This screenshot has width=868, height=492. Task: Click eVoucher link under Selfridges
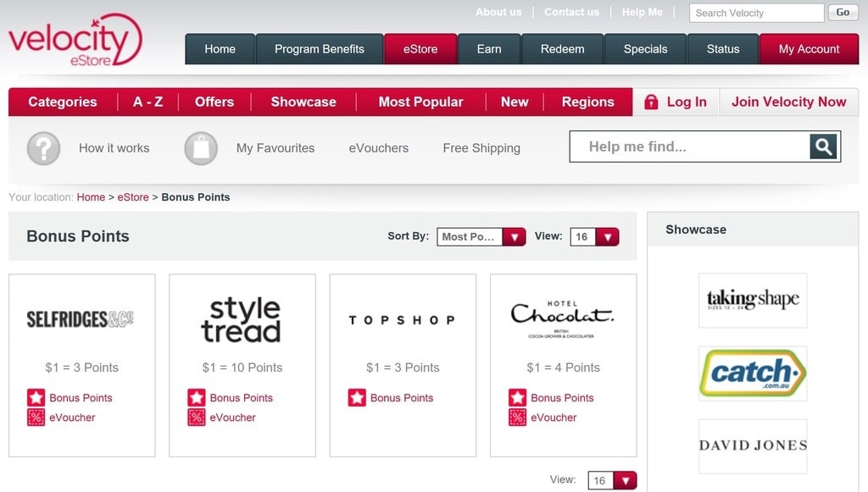pos(72,418)
